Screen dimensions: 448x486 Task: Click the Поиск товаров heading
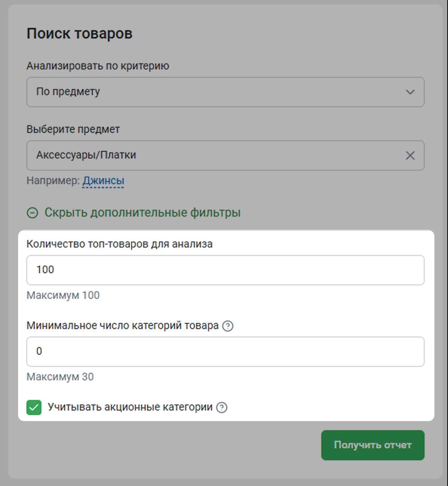pyautogui.click(x=80, y=34)
